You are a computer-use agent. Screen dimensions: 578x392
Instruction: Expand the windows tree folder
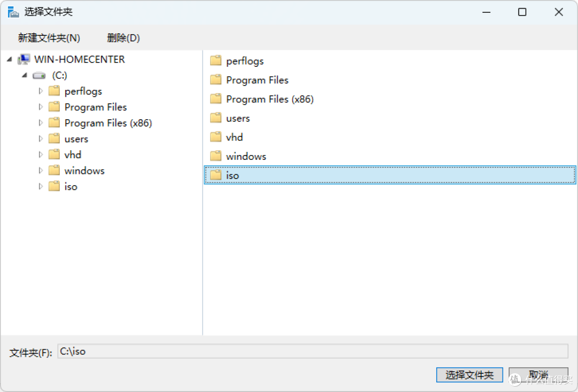point(41,170)
